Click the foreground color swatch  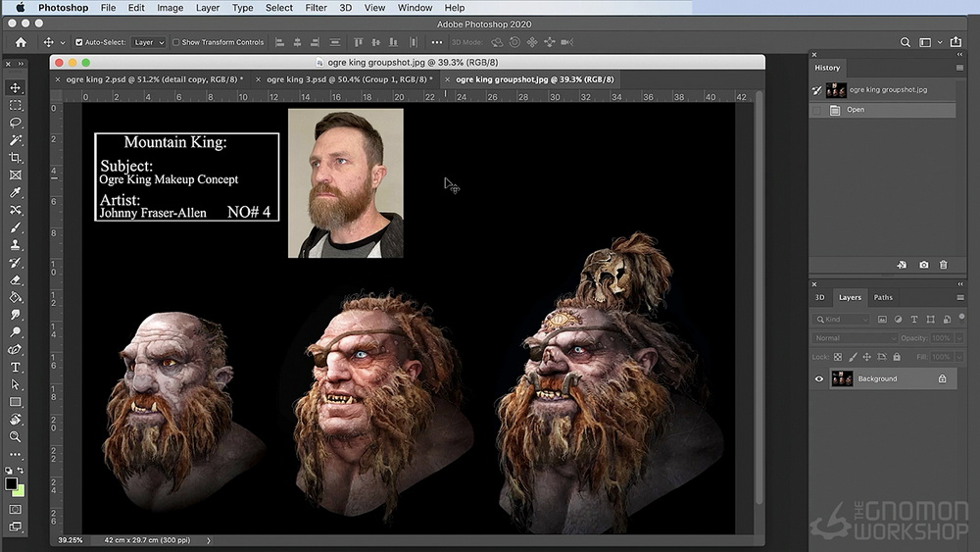[11, 484]
